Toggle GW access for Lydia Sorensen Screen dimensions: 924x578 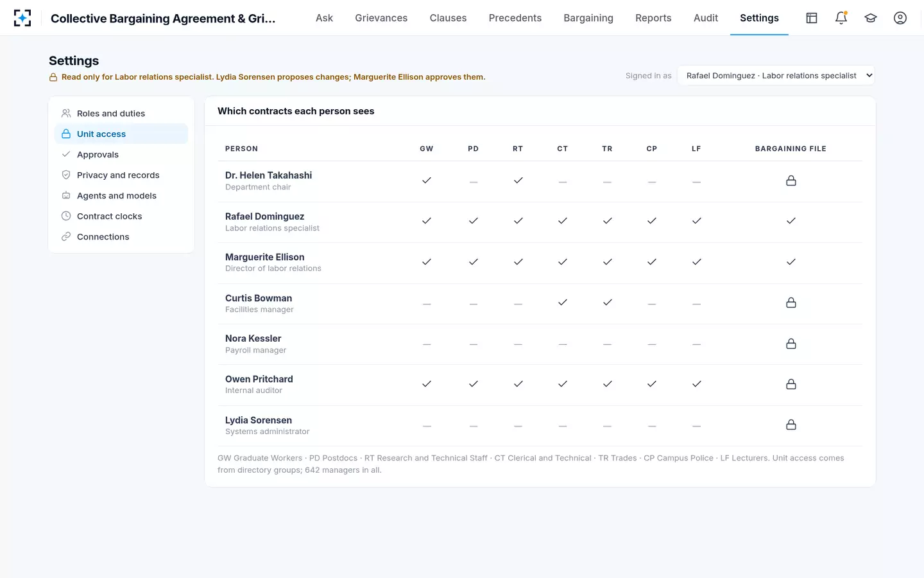point(427,426)
